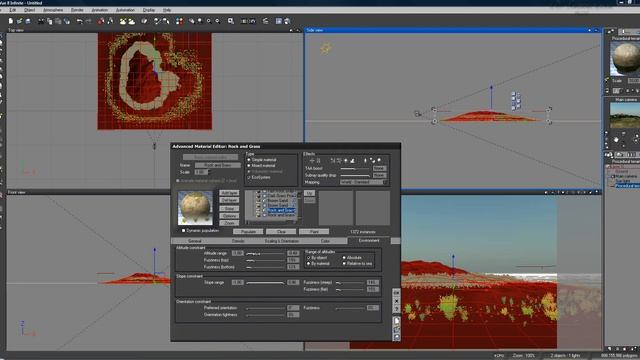Click the Options button under Store
The width and height of the screenshot is (640, 360).
point(229,216)
